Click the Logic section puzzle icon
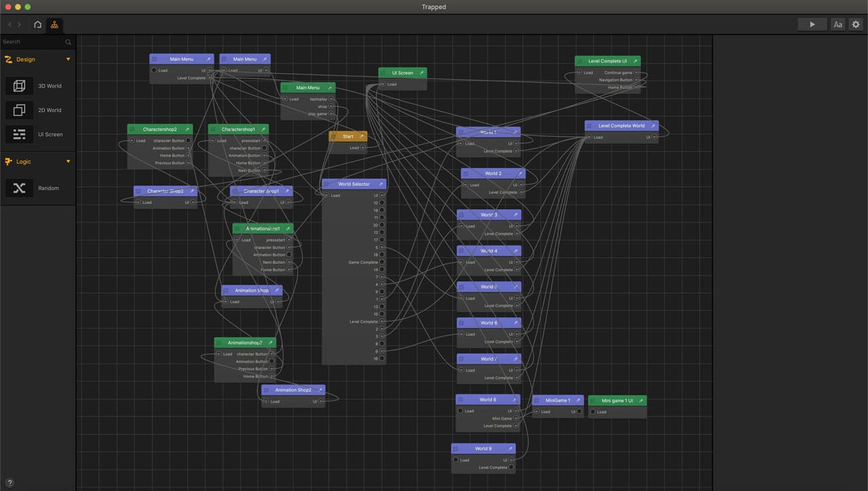 pos(8,161)
